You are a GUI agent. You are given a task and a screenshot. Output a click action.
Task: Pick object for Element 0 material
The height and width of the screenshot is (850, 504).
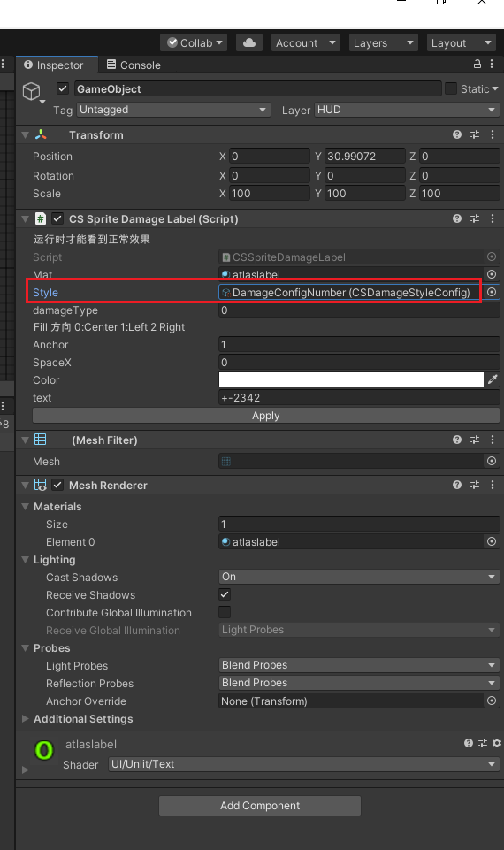pos(492,541)
